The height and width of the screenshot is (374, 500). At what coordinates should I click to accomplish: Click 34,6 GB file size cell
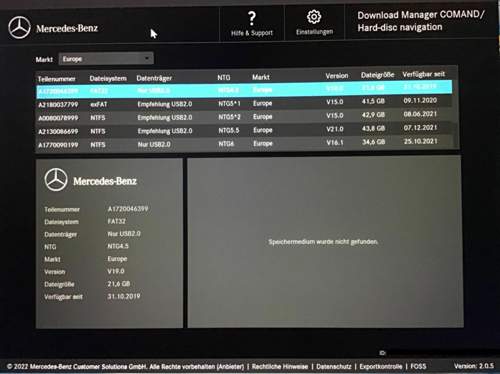click(x=373, y=142)
